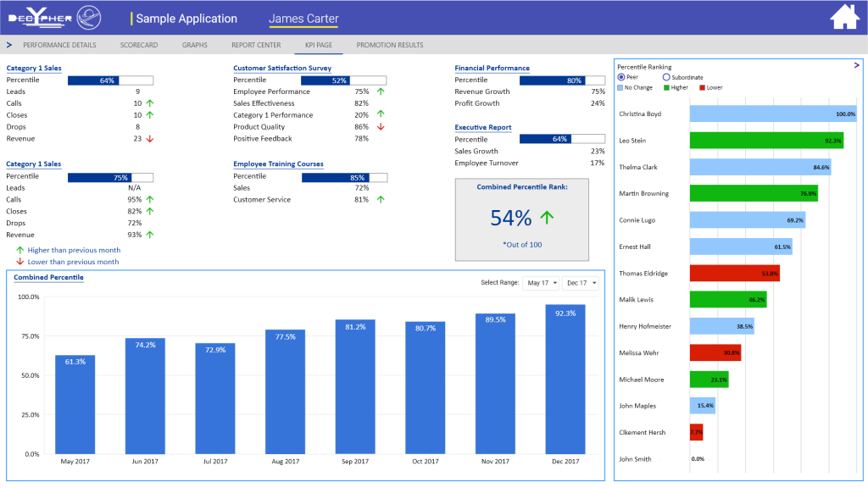Select the KPI PAGE tab
Viewport: 868px width, 488px height.
pos(319,45)
